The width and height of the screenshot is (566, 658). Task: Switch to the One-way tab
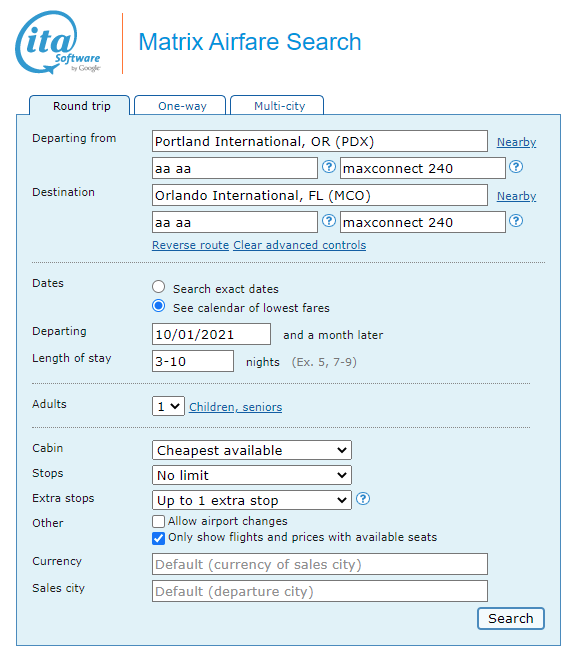click(180, 105)
